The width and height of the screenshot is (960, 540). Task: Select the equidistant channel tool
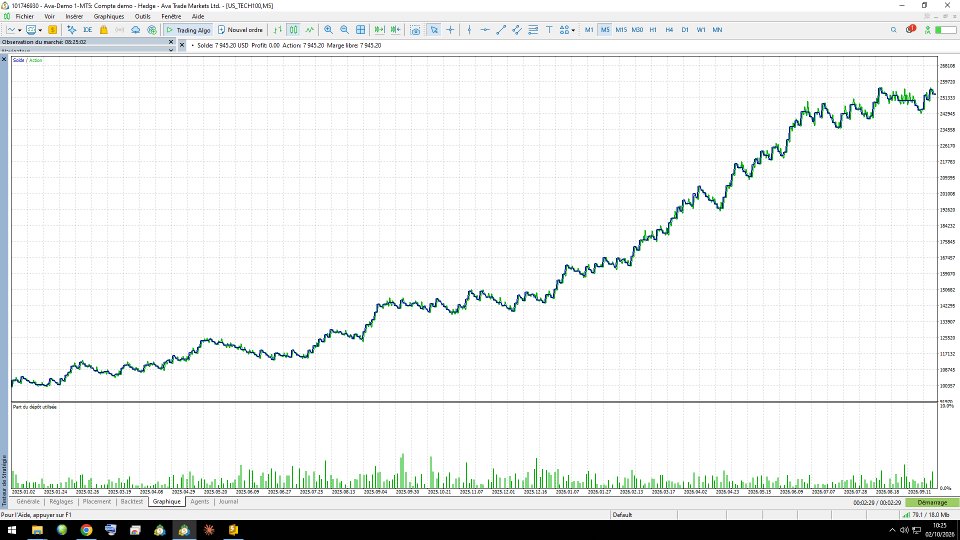[x=517, y=29]
